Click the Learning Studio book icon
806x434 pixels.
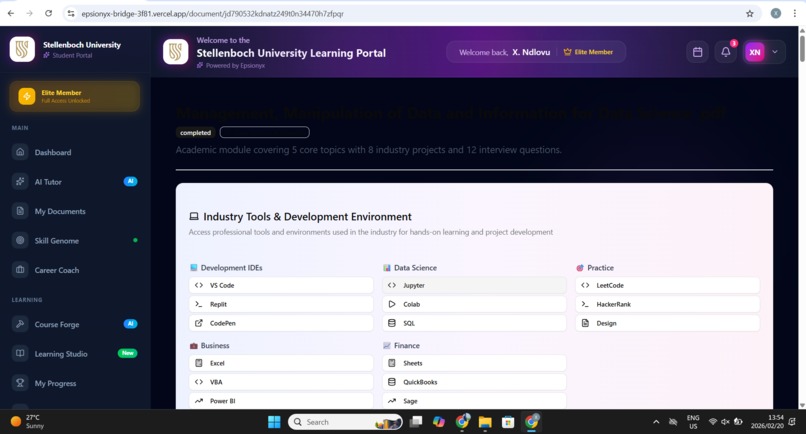20,353
